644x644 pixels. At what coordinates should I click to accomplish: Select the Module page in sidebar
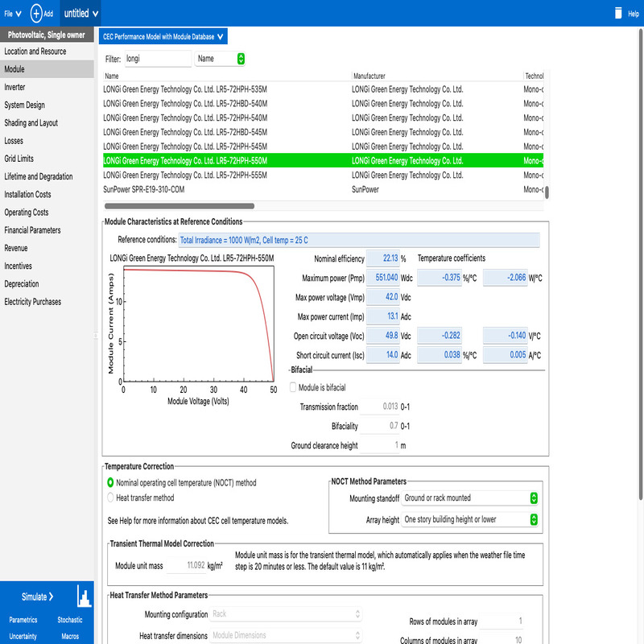[47, 69]
